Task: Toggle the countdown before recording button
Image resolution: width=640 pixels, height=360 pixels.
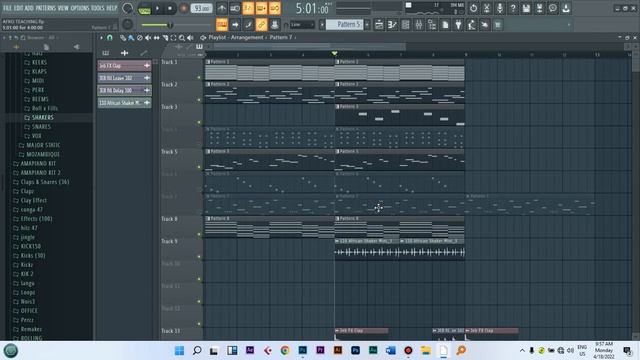Action: [248, 8]
